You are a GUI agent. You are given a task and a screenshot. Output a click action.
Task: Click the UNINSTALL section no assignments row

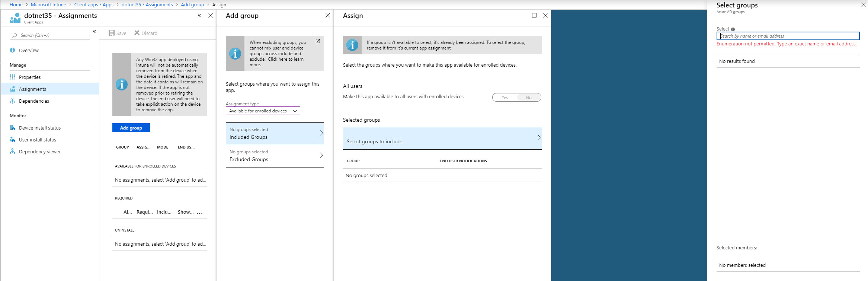click(160, 244)
